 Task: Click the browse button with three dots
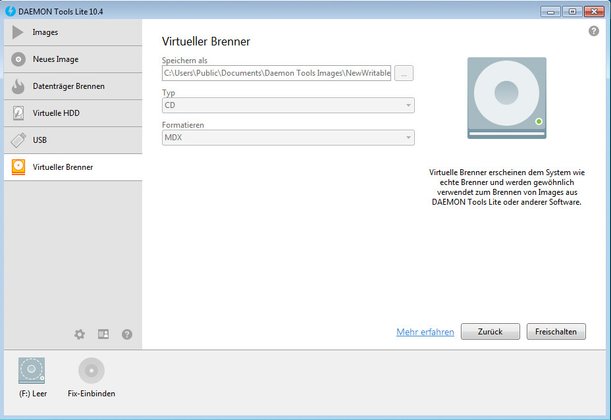(404, 73)
